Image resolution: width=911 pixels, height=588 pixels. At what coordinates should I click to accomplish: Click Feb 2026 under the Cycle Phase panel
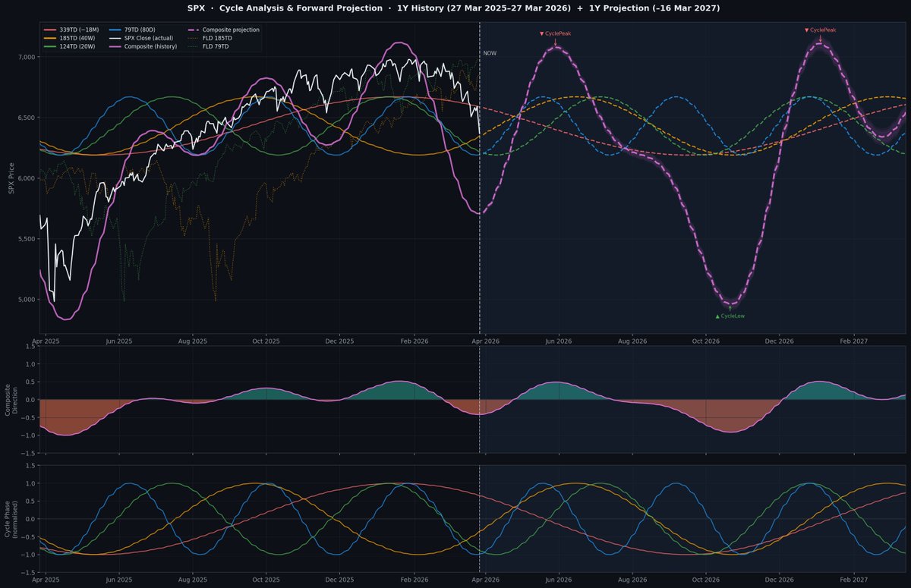coord(414,580)
